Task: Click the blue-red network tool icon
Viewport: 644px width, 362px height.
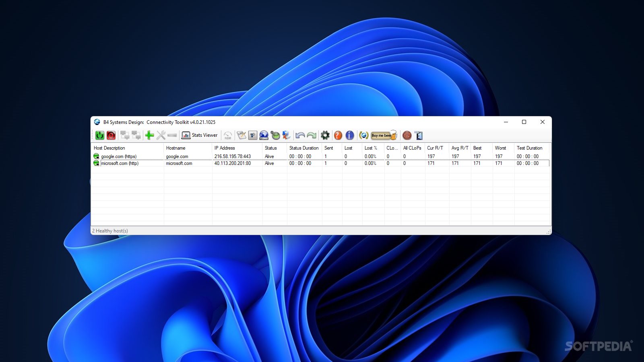Action: (286, 136)
